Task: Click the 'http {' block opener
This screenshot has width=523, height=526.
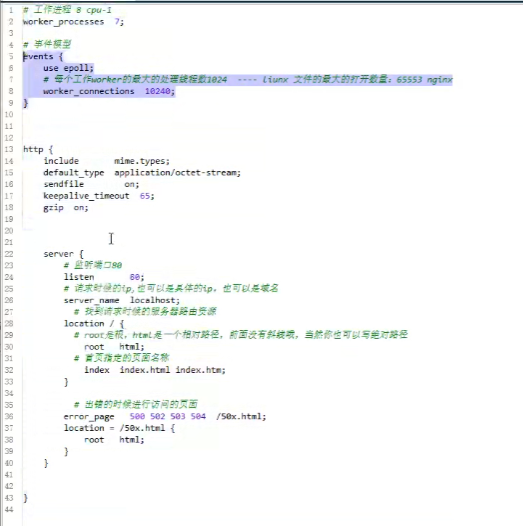Action: pyautogui.click(x=38, y=149)
